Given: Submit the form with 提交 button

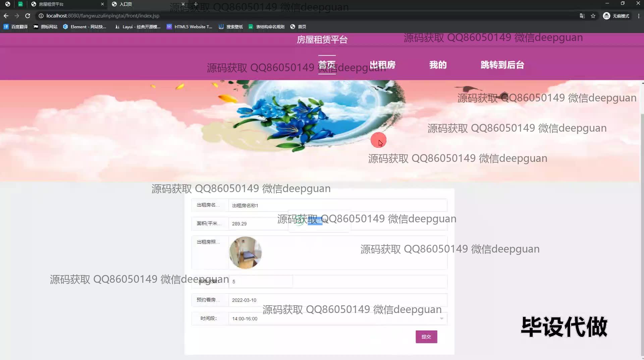Looking at the screenshot, I should coord(426,336).
